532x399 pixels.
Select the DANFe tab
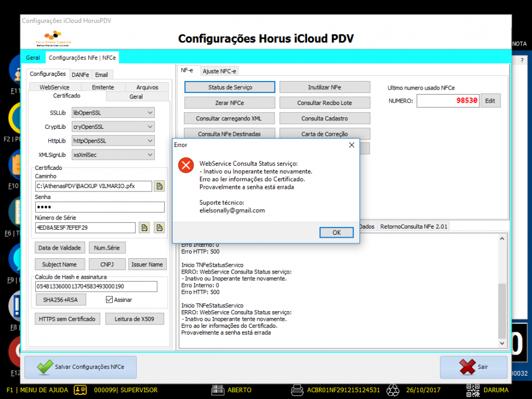(x=80, y=75)
